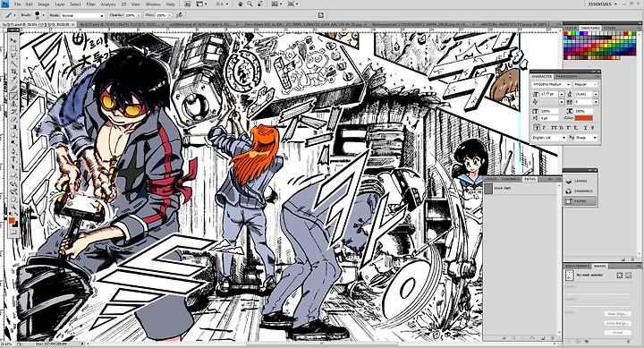Image resolution: width=644 pixels, height=348 pixels.
Task: Click the Color Range button
Action: tap(618, 323)
